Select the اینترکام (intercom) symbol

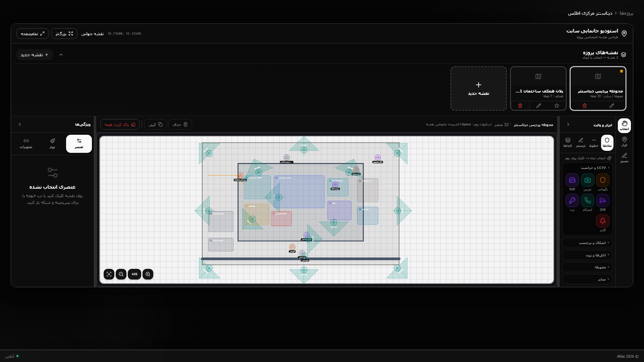tap(587, 200)
